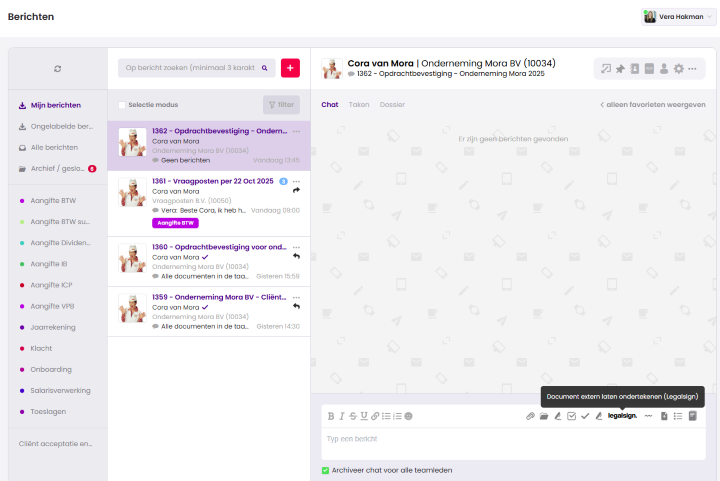Open three-dot menu of message 1361
The height and width of the screenshot is (481, 720).
(x=296, y=181)
